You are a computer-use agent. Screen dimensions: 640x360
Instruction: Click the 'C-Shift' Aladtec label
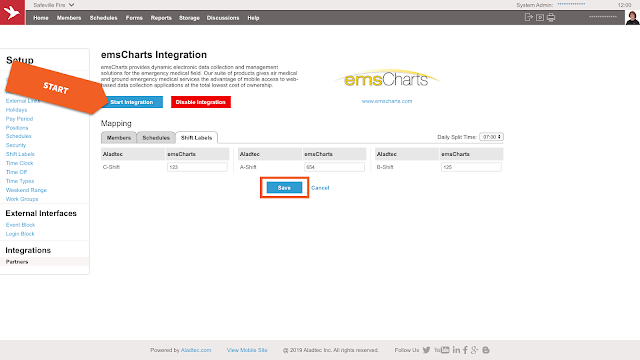click(x=111, y=167)
